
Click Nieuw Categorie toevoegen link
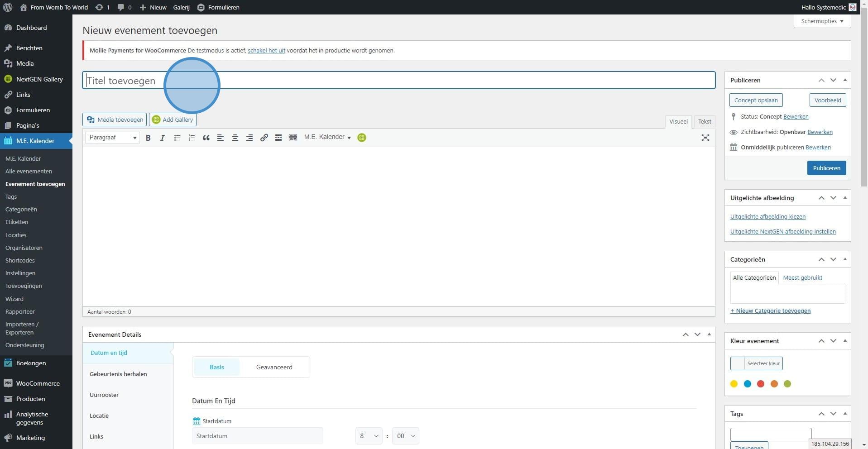tap(771, 310)
